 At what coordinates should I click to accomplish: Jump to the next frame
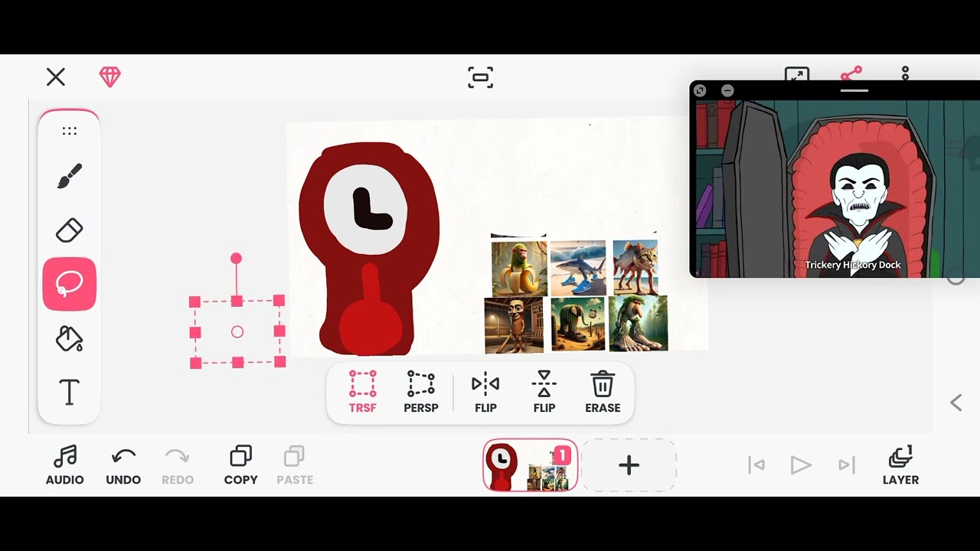click(x=846, y=465)
